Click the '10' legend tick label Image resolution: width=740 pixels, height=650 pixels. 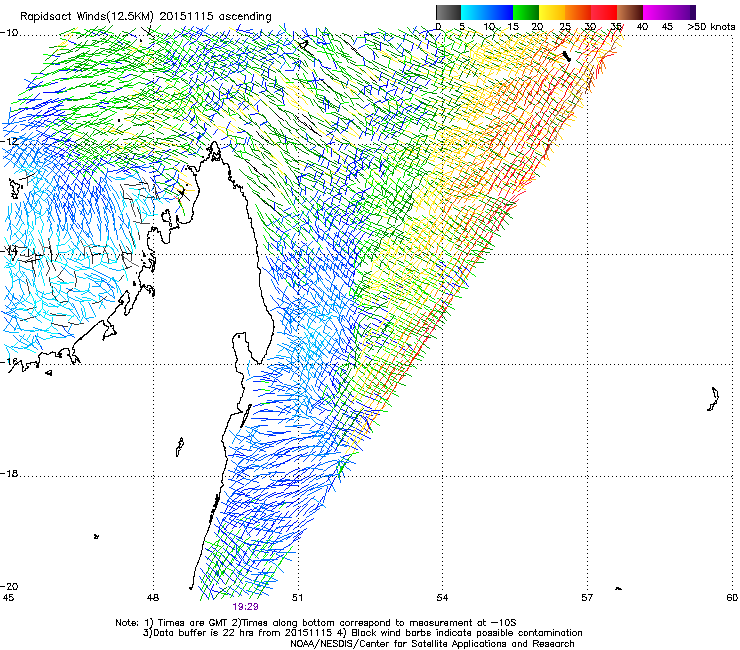[x=489, y=27]
